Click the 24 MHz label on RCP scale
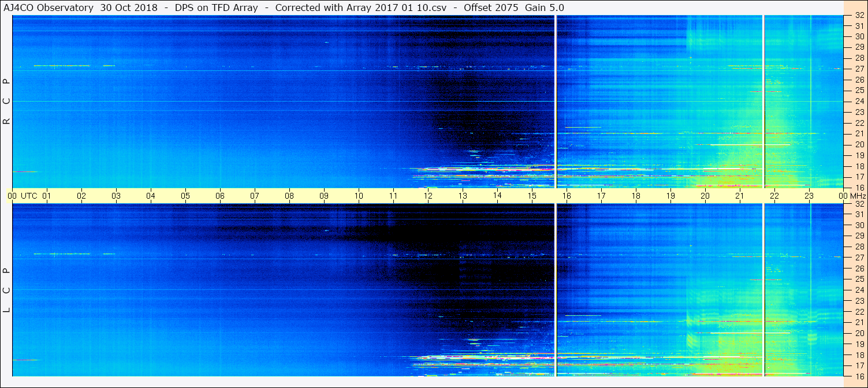868x388 pixels. pos(859,101)
